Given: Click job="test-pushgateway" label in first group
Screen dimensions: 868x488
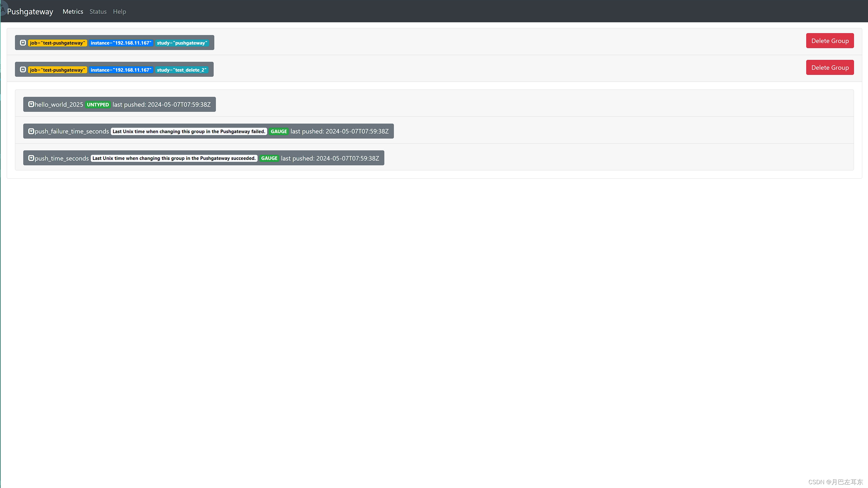Looking at the screenshot, I should coord(58,43).
